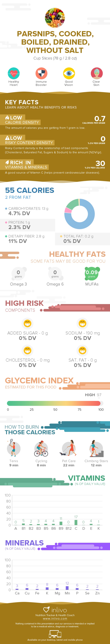Open the www.inlivo.com link
This screenshot has width=110, height=644.
55,618
